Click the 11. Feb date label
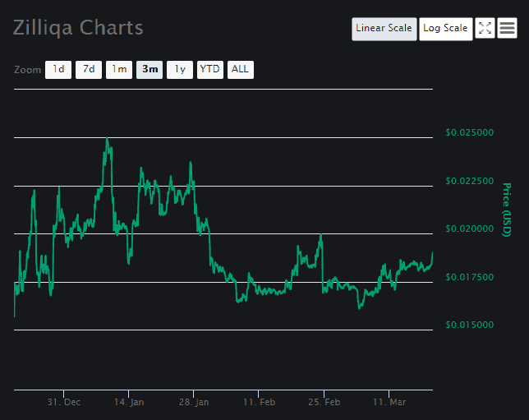Viewport: 529px width, 420px height. 259,402
